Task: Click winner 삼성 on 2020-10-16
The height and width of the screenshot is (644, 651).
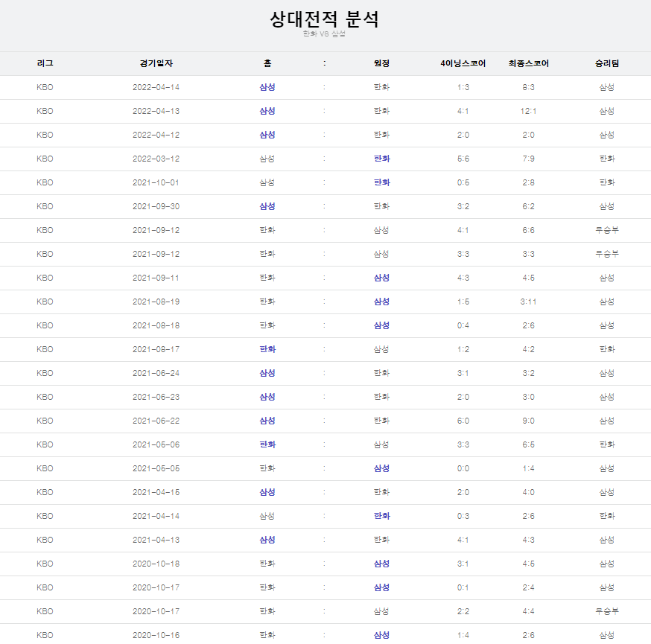Action: pyautogui.click(x=607, y=635)
